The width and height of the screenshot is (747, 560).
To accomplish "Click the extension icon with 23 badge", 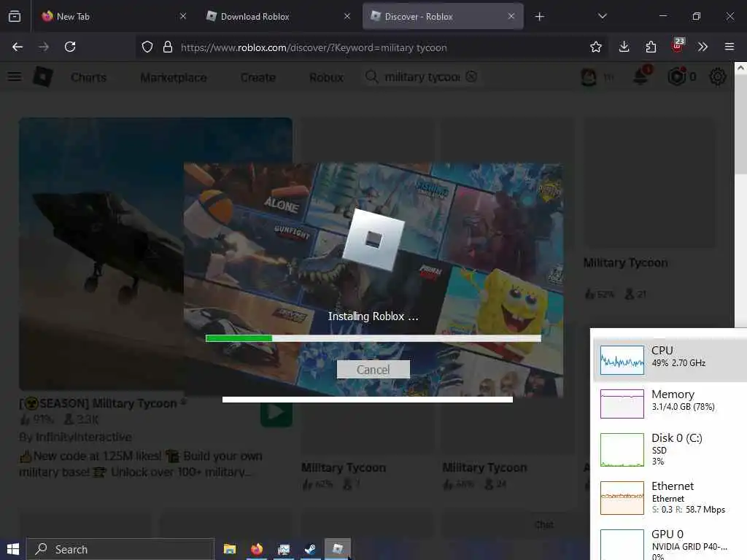I will tap(678, 45).
